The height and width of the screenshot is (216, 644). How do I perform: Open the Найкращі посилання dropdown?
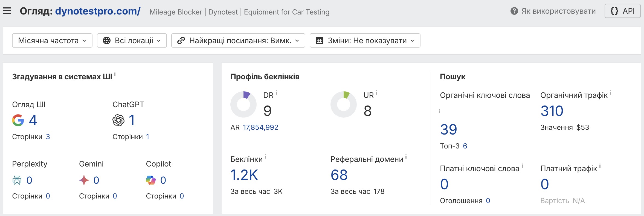tap(238, 40)
